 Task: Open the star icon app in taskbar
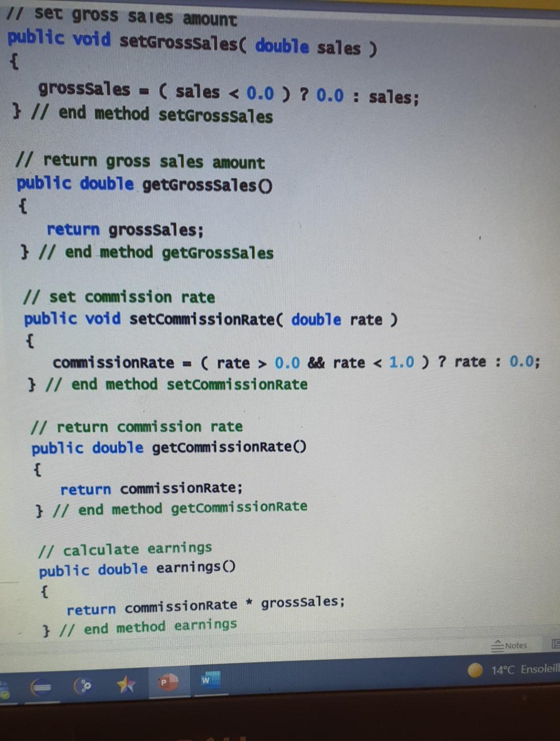coord(126,684)
